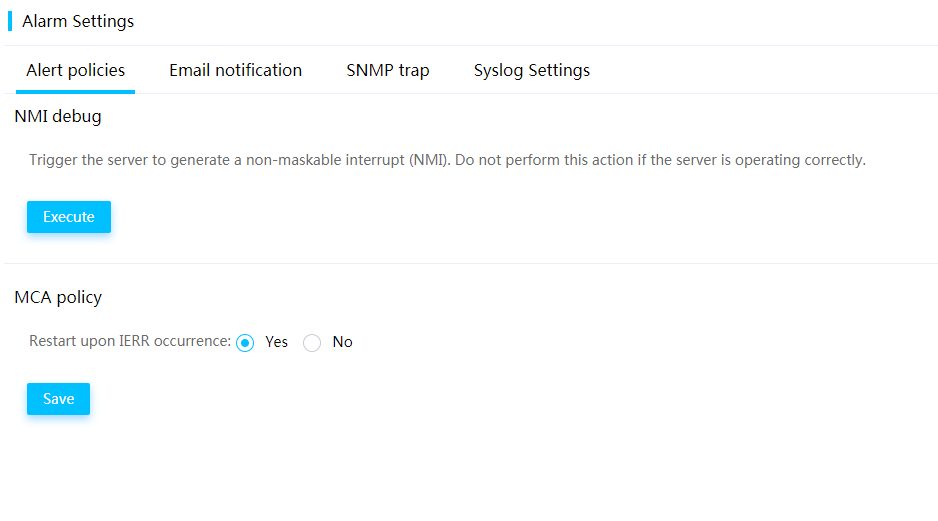Click the "(NMI)" abbreviation in the description

(430, 160)
